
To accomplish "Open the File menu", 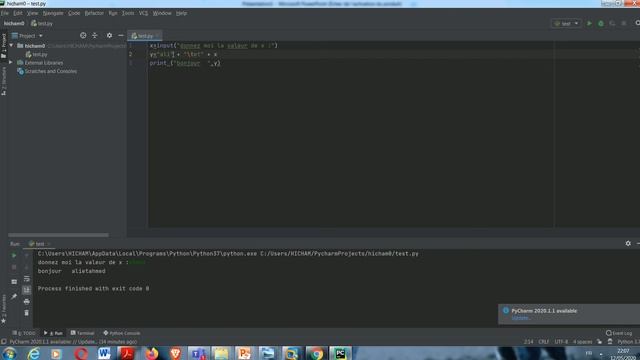I will tap(4, 13).
